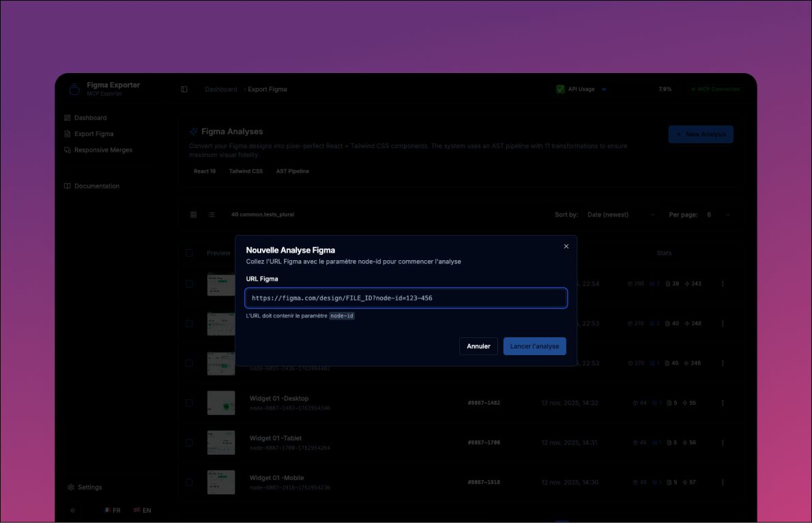Toggle the light/dark theme sun icon
Image resolution: width=812 pixels, height=523 pixels.
[x=72, y=511]
